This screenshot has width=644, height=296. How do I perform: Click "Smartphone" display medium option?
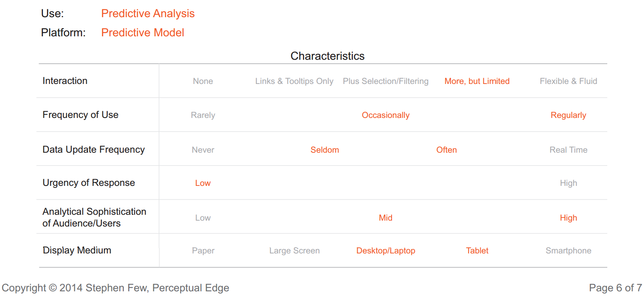pyautogui.click(x=568, y=251)
